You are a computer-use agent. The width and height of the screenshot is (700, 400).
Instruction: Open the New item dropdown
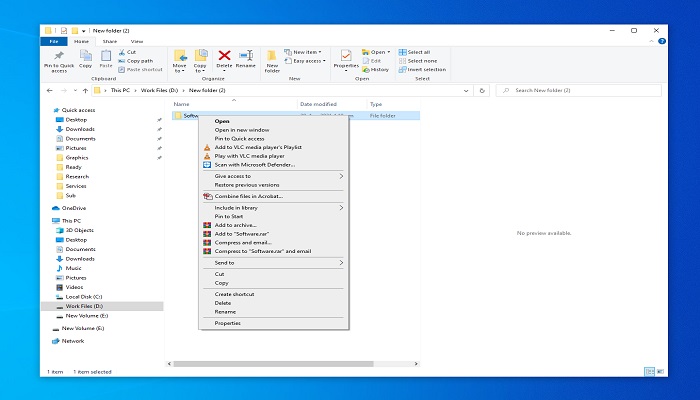click(305, 51)
